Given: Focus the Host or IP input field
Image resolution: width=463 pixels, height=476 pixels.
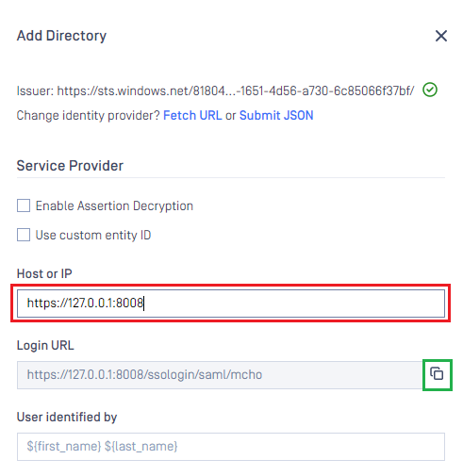Looking at the screenshot, I should coord(231,304).
